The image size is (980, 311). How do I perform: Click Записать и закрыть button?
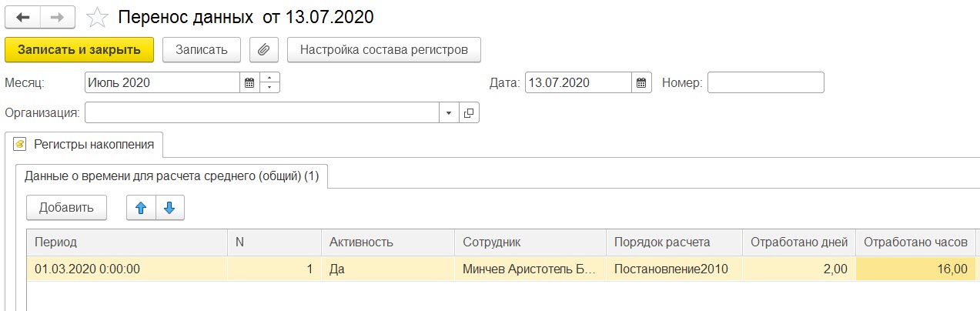coord(79,49)
